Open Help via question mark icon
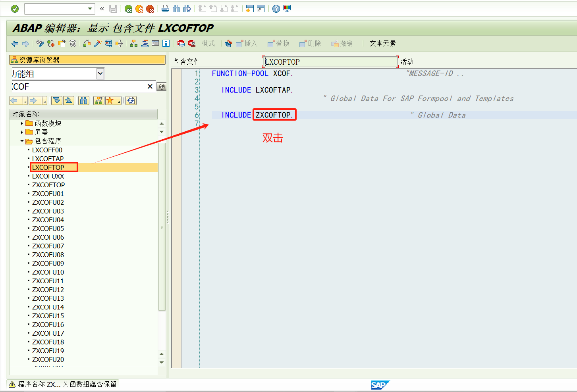This screenshot has height=392, width=577. coord(276,9)
